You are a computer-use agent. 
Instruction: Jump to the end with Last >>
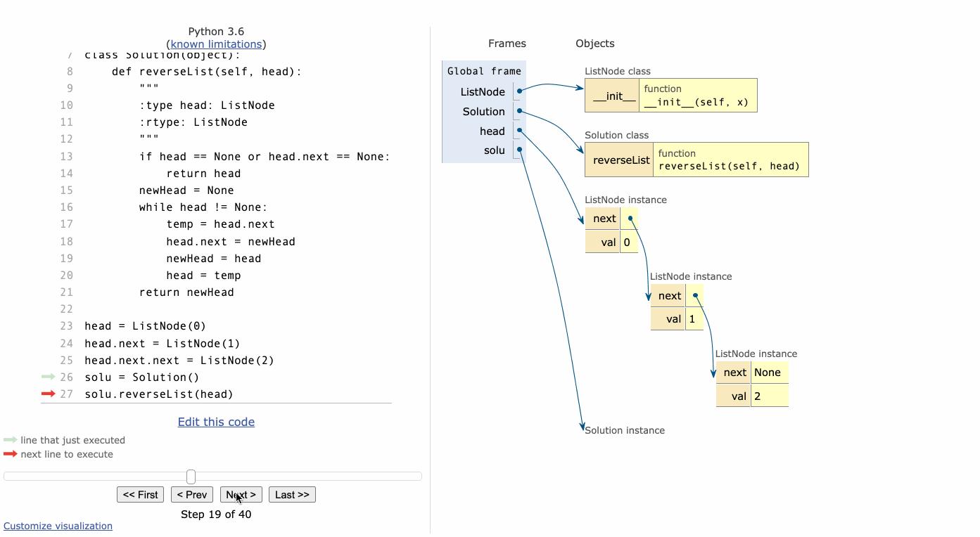click(292, 495)
